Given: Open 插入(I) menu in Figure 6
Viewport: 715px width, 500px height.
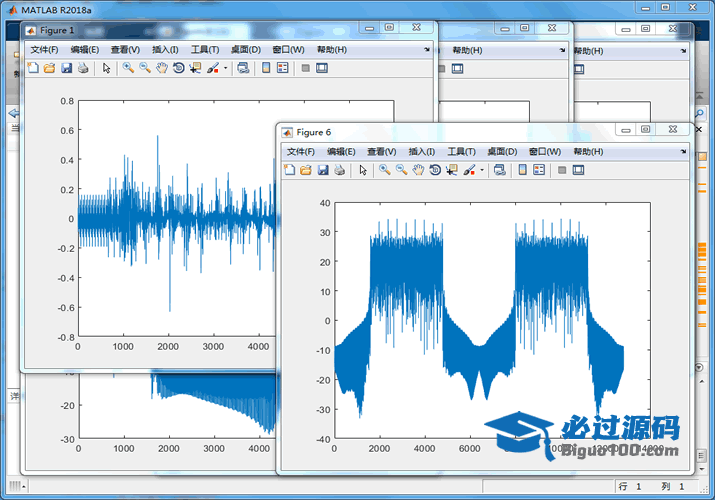Looking at the screenshot, I should (422, 152).
